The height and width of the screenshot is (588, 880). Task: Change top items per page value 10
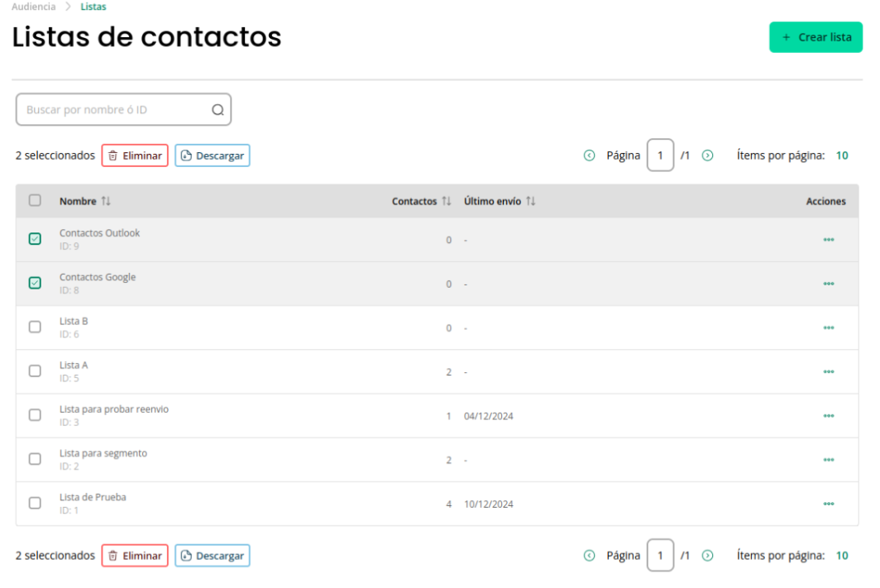tap(842, 155)
